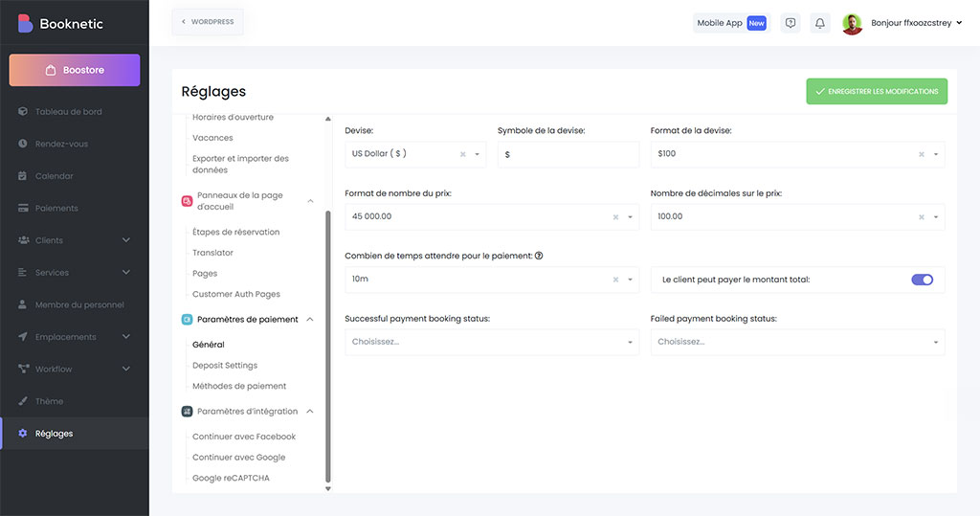Image resolution: width=980 pixels, height=516 pixels.
Task: Click the Paramètres d'intégration icon
Action: pos(187,411)
